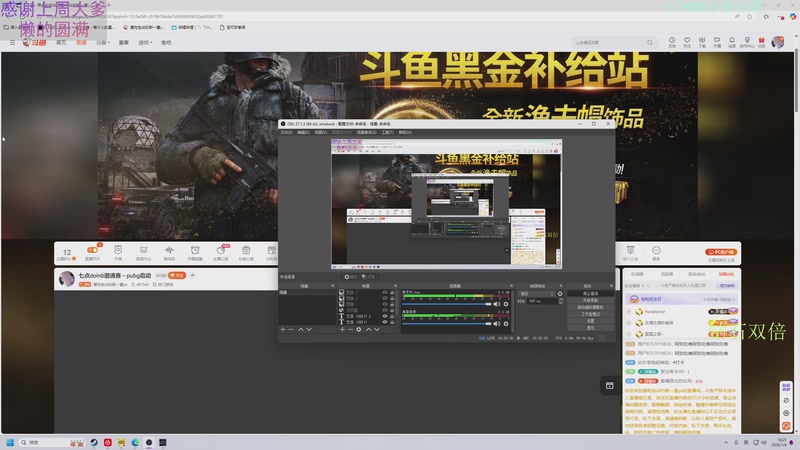Move scene up in OBS list

pyautogui.click(x=301, y=330)
